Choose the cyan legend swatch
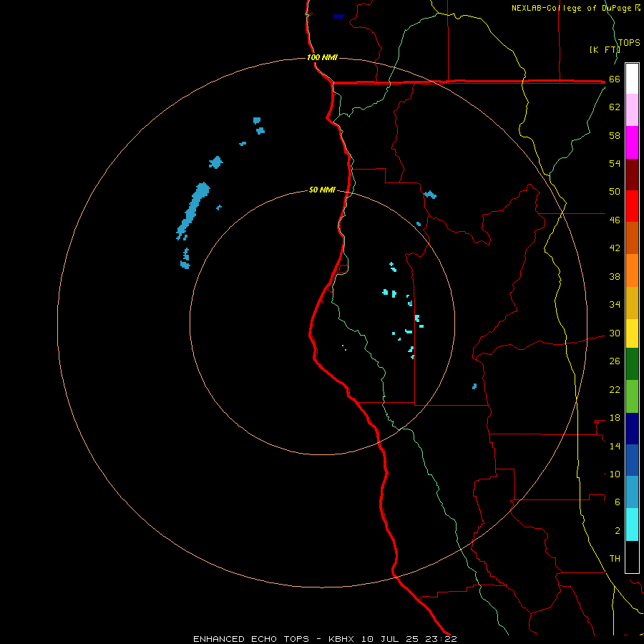Viewport: 644px width, 644px height. [x=632, y=525]
